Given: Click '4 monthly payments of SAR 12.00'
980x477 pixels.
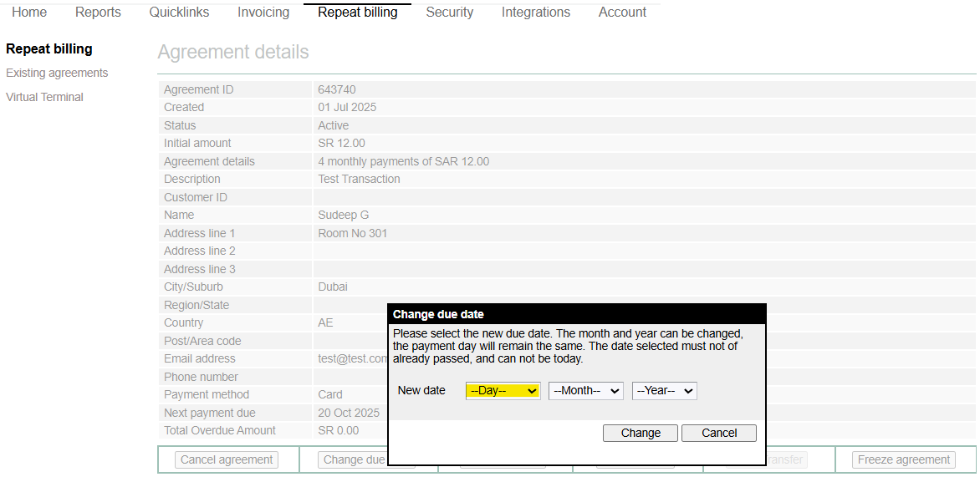Looking at the screenshot, I should pyautogui.click(x=403, y=162).
